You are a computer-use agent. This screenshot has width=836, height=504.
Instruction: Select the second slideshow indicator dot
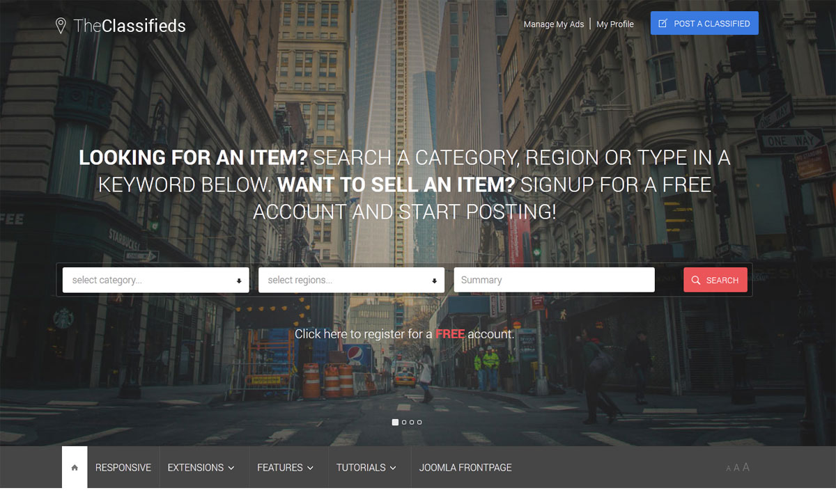point(404,422)
